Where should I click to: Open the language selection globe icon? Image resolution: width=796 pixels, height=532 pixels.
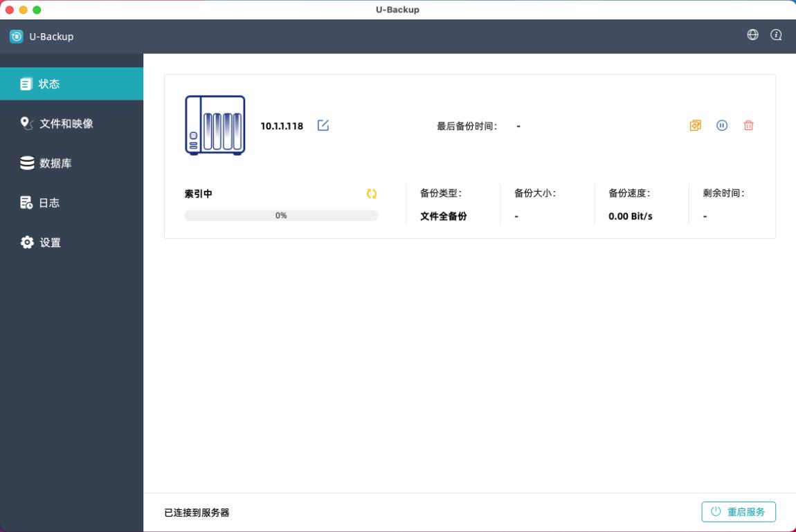click(x=753, y=35)
